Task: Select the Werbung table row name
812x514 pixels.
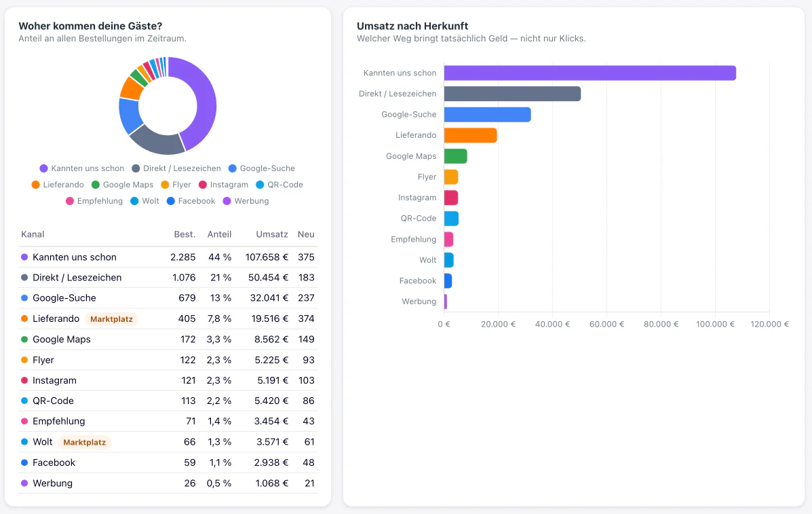Action: [52, 483]
